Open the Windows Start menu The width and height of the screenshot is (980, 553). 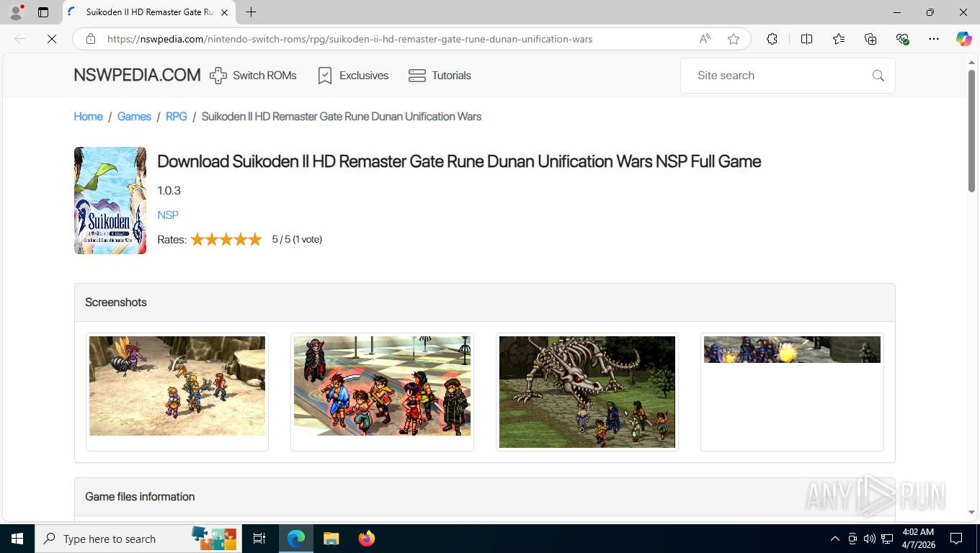coord(17,539)
